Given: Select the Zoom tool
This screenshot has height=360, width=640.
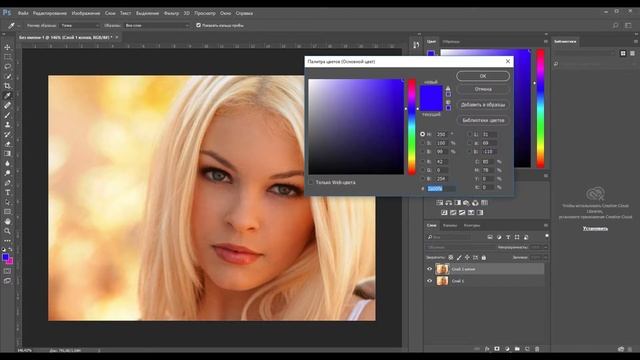Looking at the screenshot, I should [7, 231].
